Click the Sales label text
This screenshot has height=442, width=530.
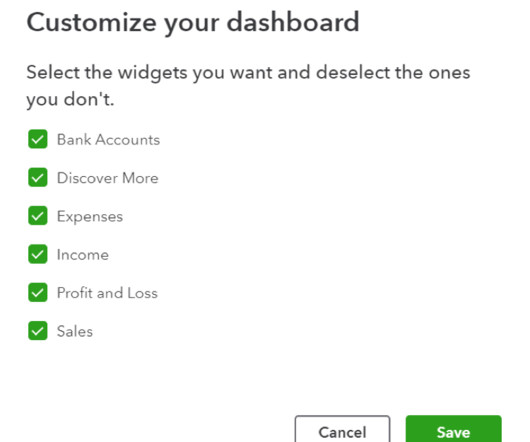tap(75, 331)
